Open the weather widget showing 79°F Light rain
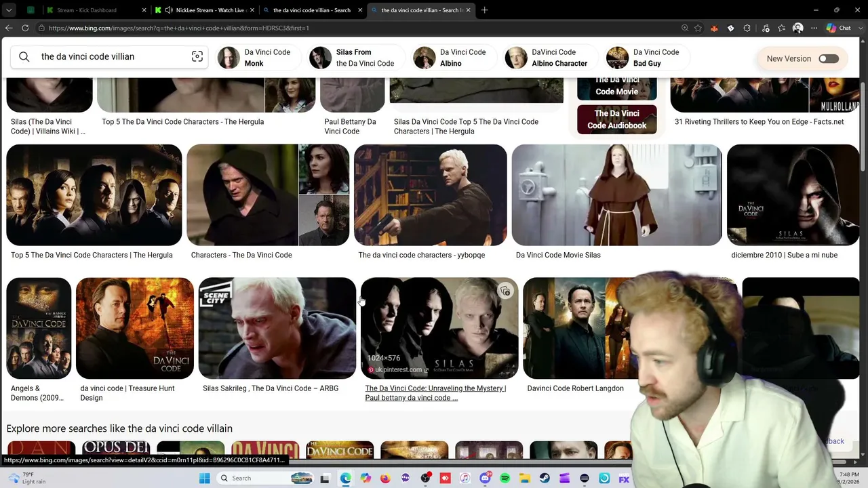 coord(26,478)
